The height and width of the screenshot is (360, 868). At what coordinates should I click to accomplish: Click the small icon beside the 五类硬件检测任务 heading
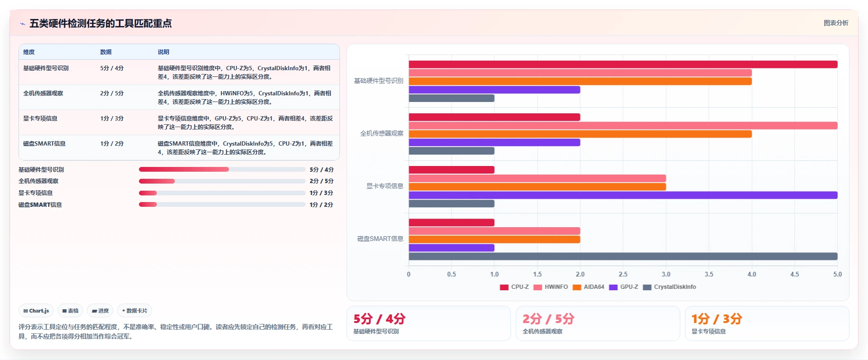point(22,24)
